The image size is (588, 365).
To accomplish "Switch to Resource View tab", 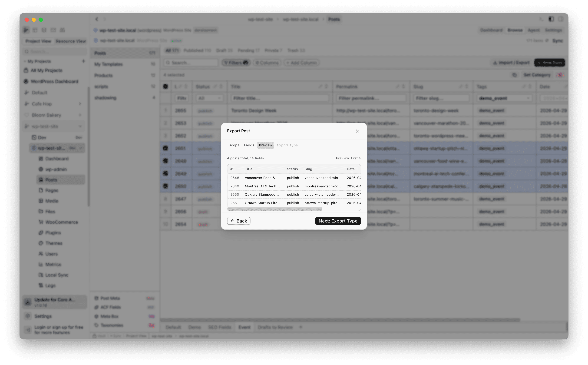I will (x=71, y=41).
